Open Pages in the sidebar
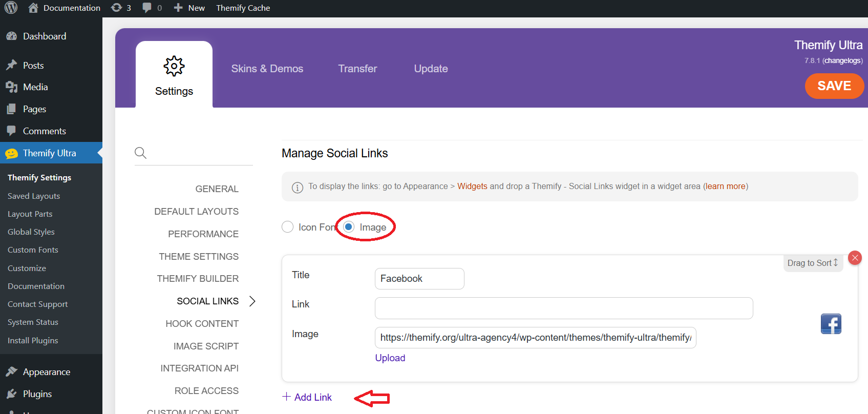Image resolution: width=868 pixels, height=414 pixels. point(34,109)
